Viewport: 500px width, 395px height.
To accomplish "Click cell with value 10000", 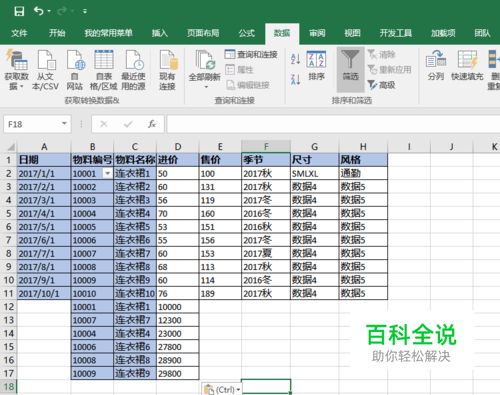I will click(178, 307).
